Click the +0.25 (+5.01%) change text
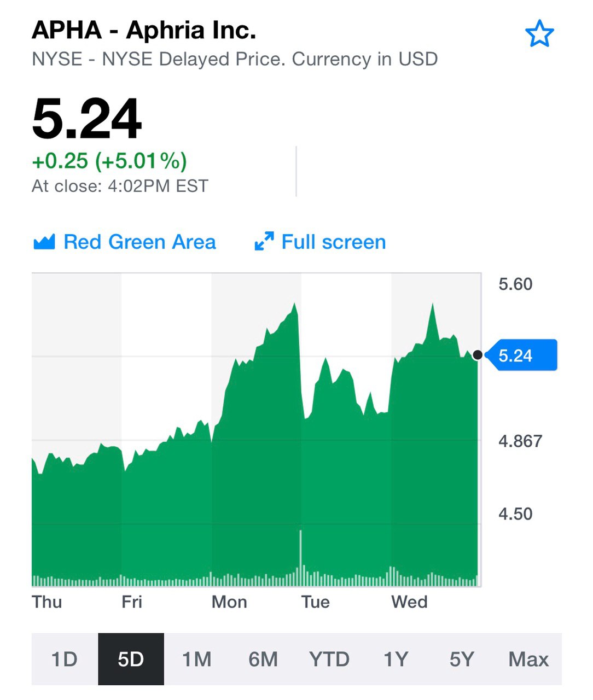This screenshot has width=593, height=700. click(x=109, y=161)
